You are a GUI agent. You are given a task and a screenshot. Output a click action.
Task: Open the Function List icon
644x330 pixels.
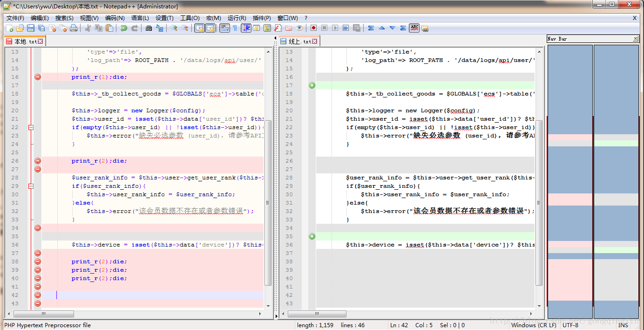point(278,28)
